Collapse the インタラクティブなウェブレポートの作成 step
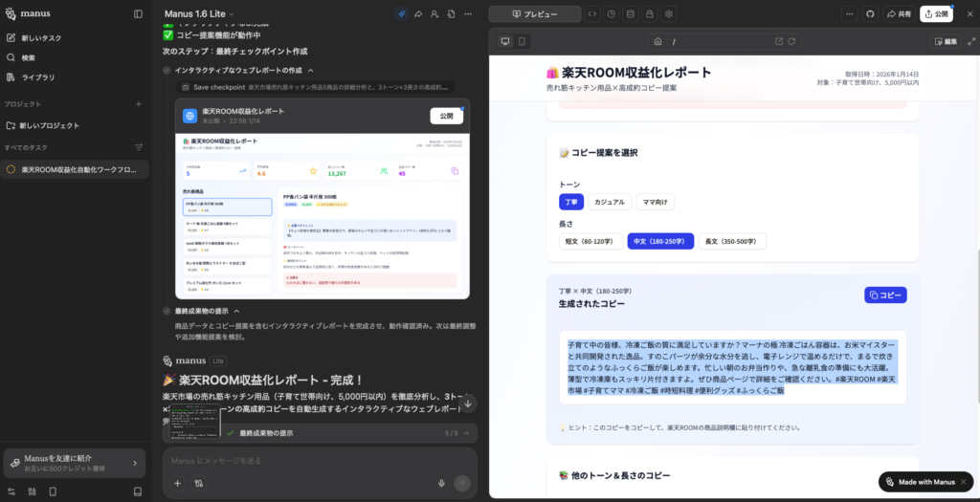Image resolution: width=980 pixels, height=502 pixels. pos(311,71)
